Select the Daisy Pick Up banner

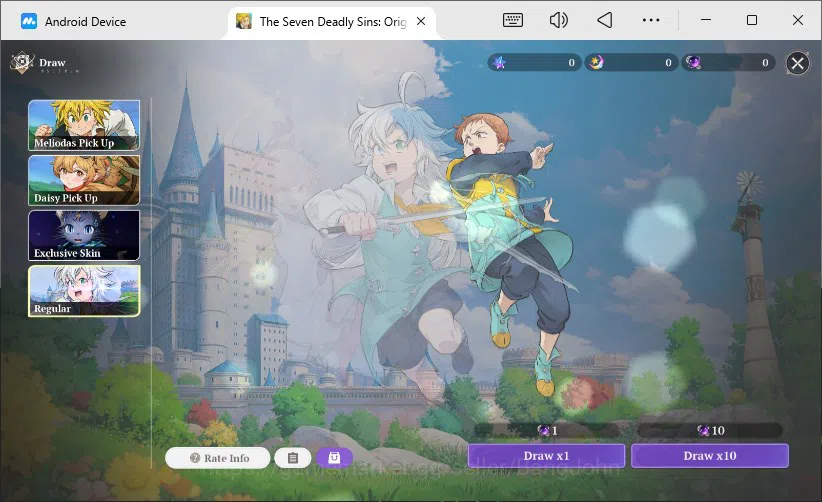[x=84, y=180]
